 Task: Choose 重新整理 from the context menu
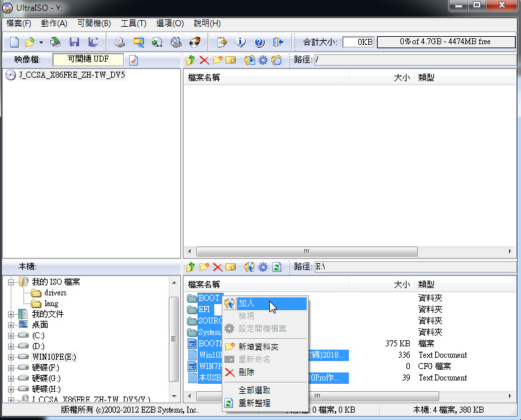coord(265,403)
